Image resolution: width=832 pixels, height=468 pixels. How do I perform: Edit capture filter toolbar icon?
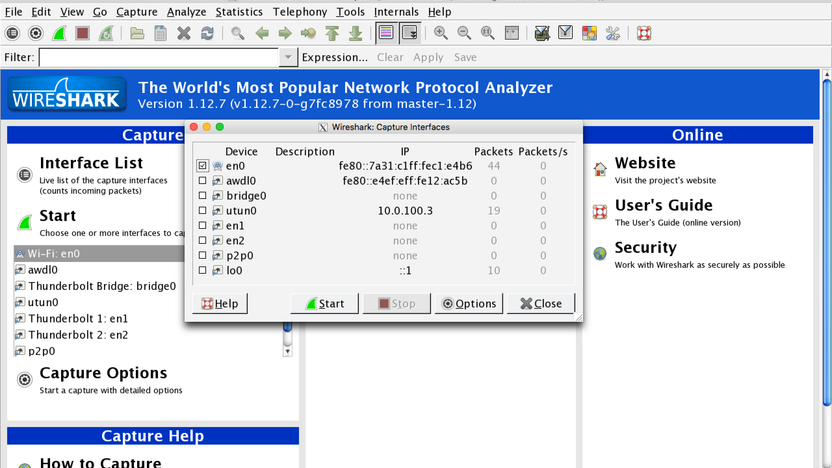click(542, 33)
